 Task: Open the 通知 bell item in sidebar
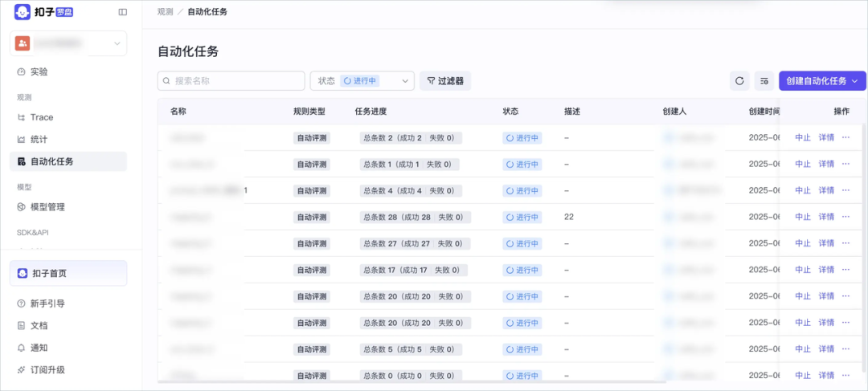pos(39,348)
